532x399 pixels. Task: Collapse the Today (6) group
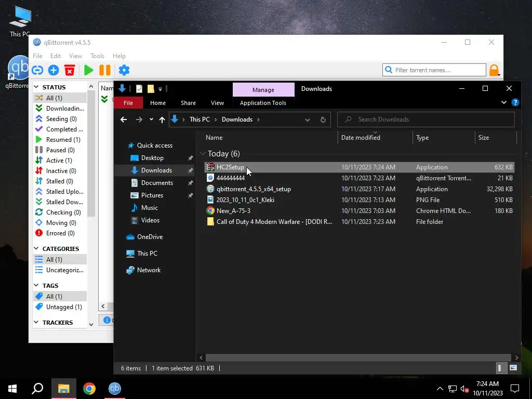pyautogui.click(x=203, y=154)
